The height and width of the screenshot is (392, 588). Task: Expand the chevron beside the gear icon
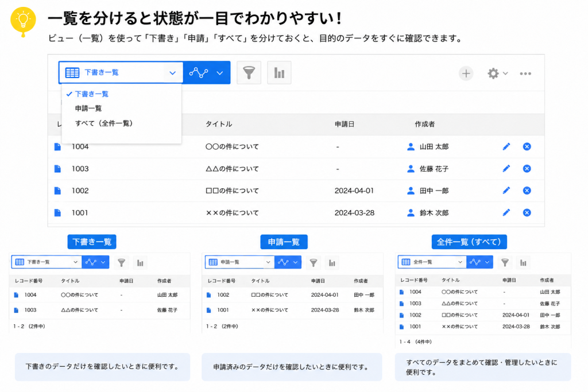505,73
